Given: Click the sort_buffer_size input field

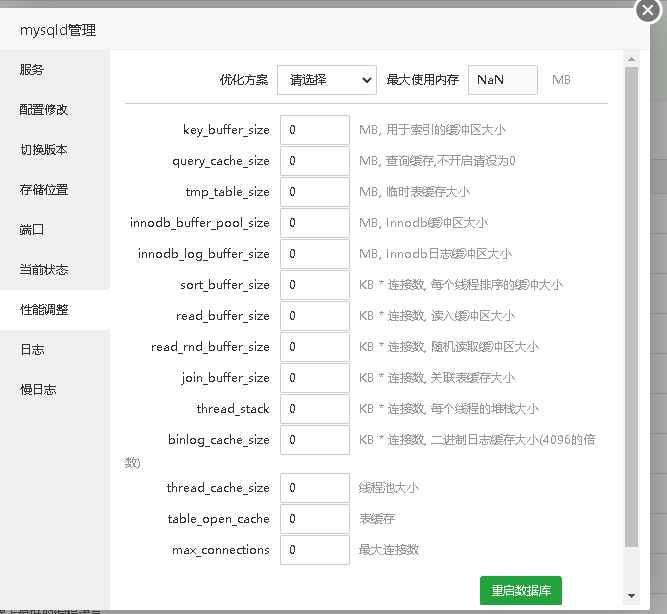Looking at the screenshot, I should (x=315, y=285).
